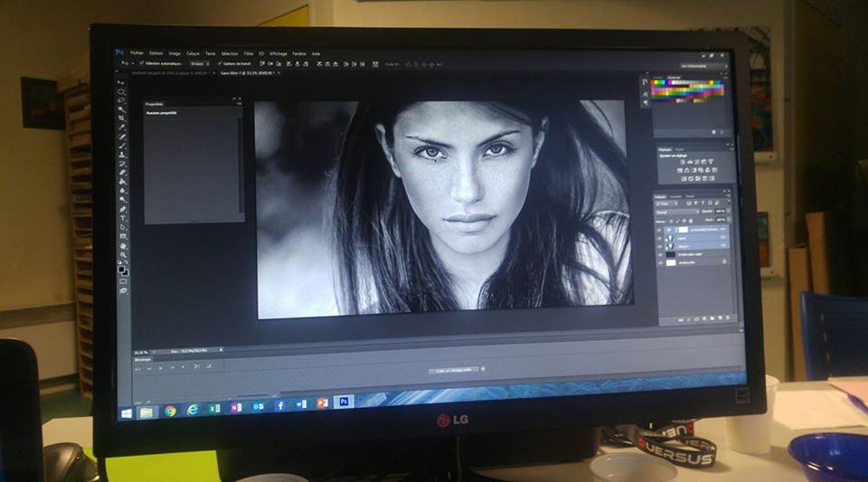Click the scissors icon in the timeline
This screenshot has width=868, height=482.
(196, 366)
